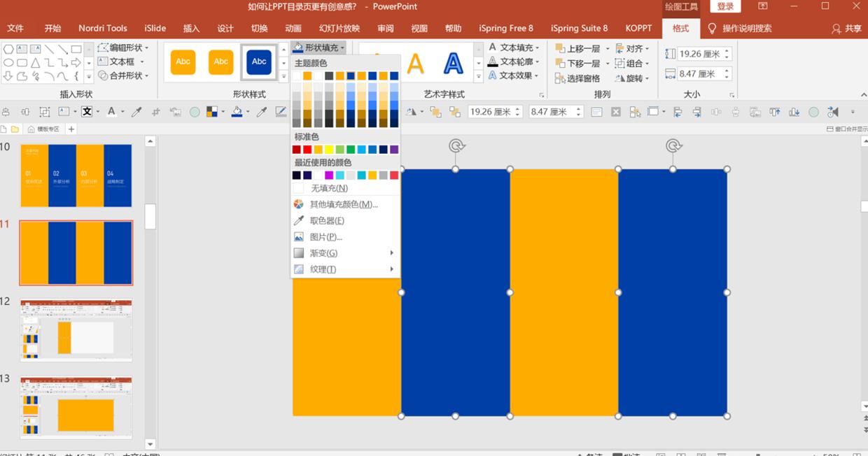Pick purple from the standard colors row
Image resolution: width=868 pixels, height=456 pixels.
coord(394,150)
